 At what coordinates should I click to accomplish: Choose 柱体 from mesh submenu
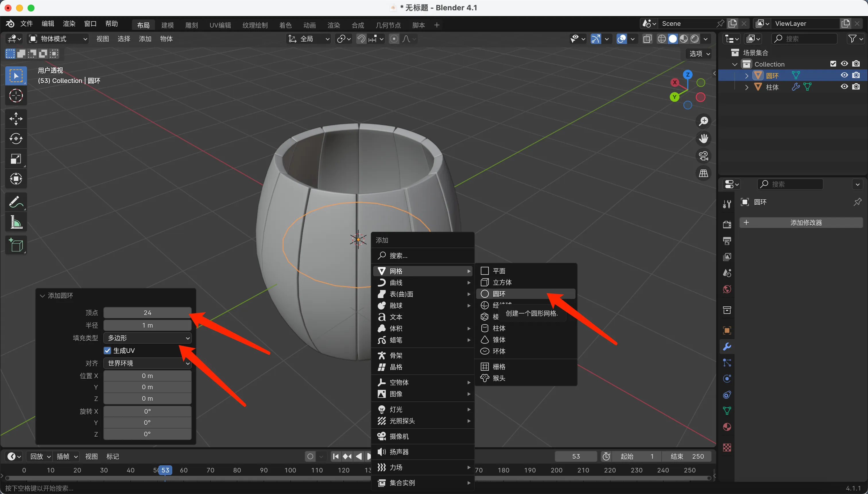pyautogui.click(x=499, y=328)
